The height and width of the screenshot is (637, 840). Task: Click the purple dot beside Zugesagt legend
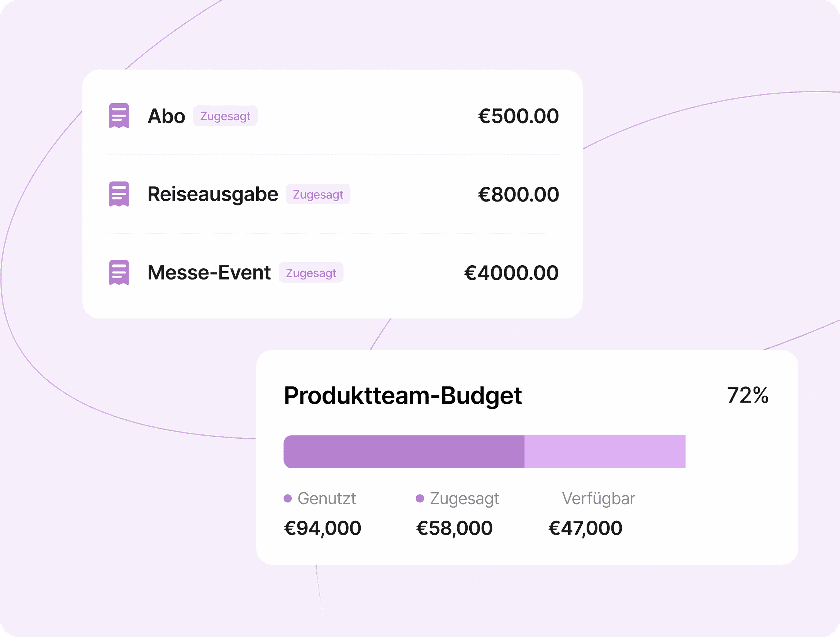click(x=420, y=498)
